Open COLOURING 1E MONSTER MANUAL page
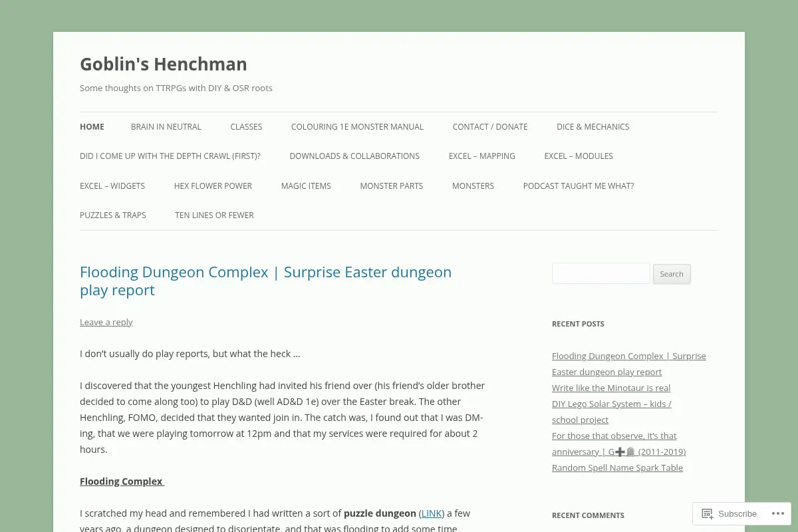The height and width of the screenshot is (532, 798). point(357,127)
